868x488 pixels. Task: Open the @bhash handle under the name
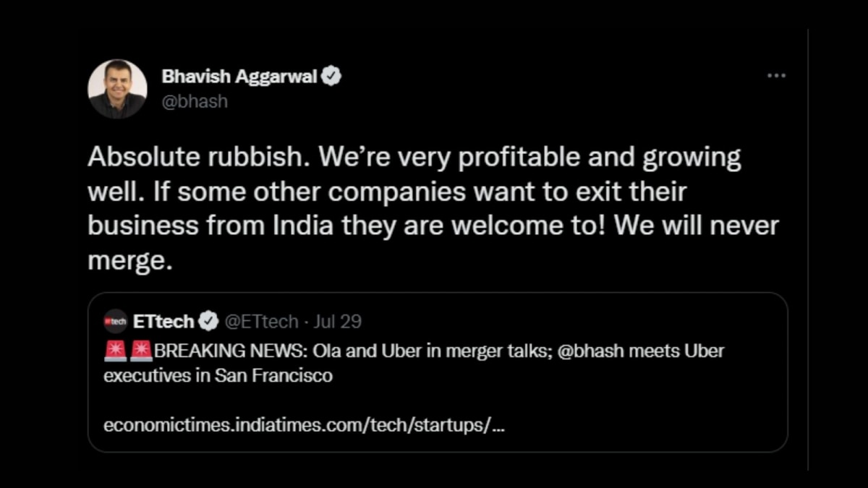(x=195, y=101)
